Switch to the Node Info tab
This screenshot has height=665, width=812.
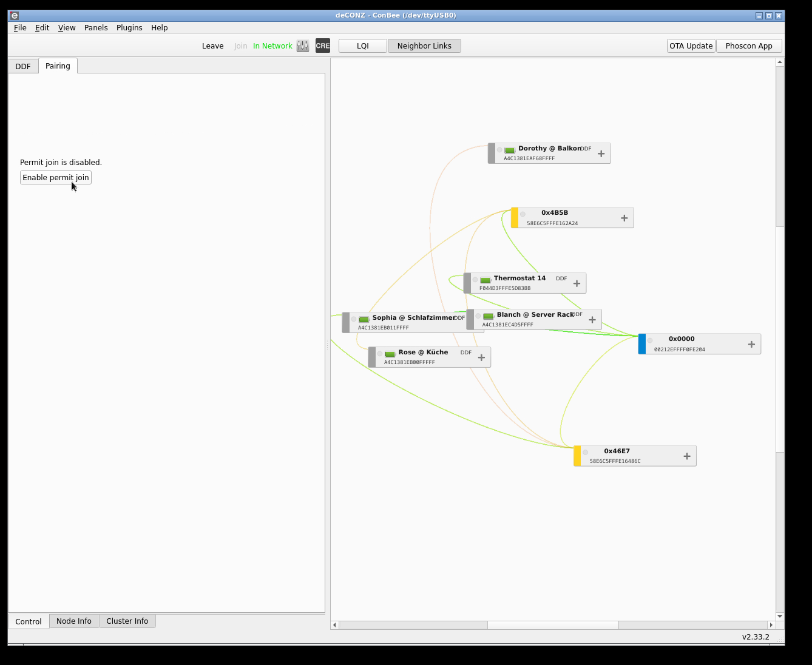click(x=74, y=621)
